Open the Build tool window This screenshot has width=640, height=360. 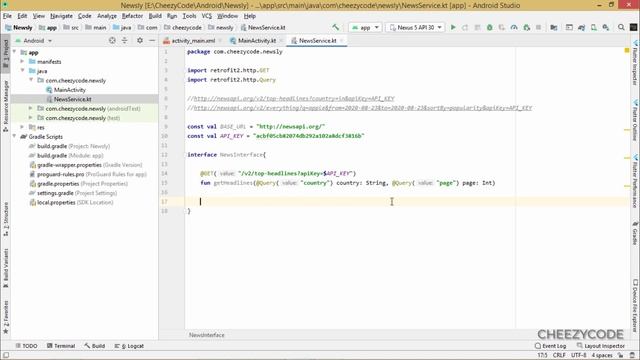pos(95,346)
